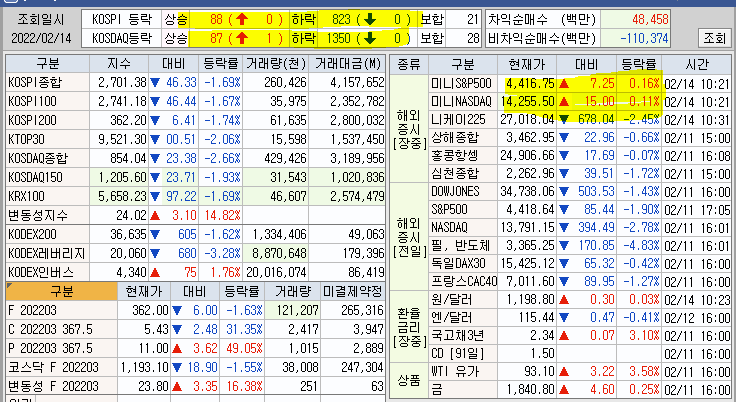Select the KOSDAQ종합 row label
The image size is (736, 402).
click(x=38, y=158)
